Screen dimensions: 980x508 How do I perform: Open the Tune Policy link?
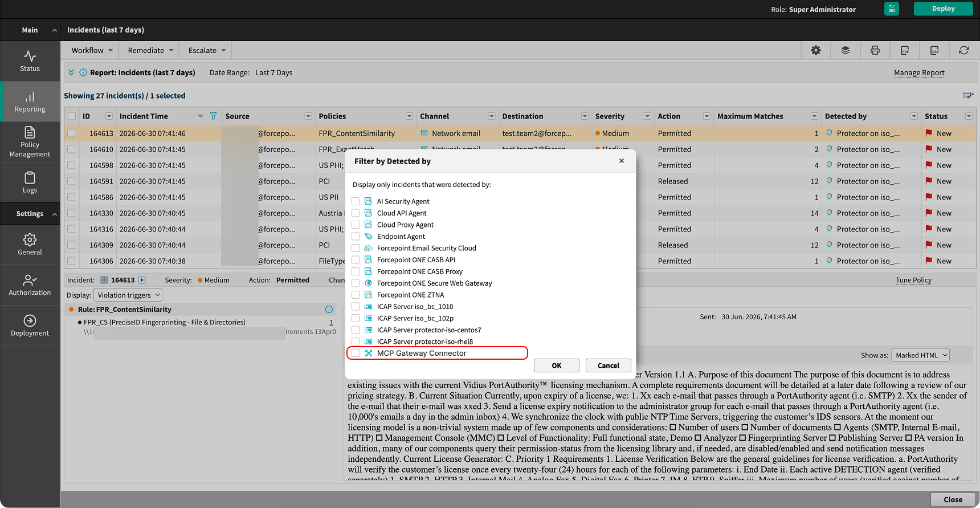click(x=913, y=280)
